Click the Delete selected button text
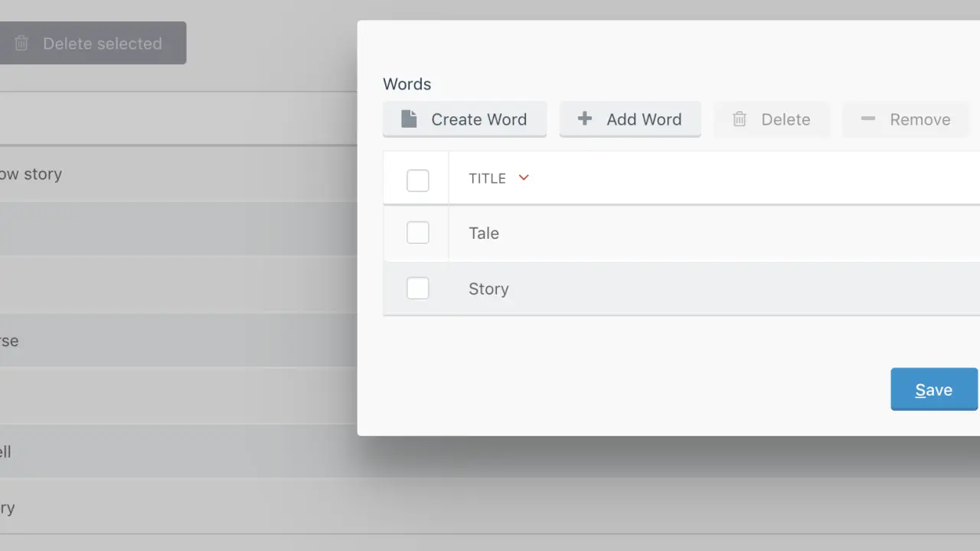 click(x=102, y=44)
